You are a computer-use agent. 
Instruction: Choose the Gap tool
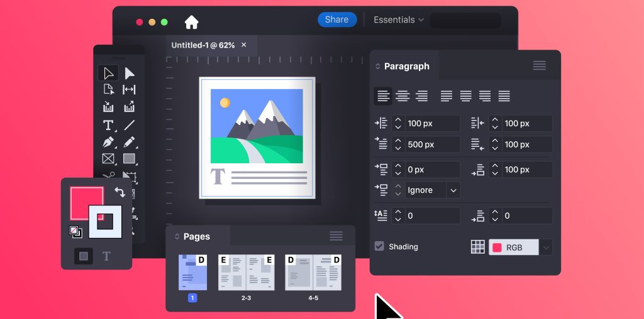point(129,89)
